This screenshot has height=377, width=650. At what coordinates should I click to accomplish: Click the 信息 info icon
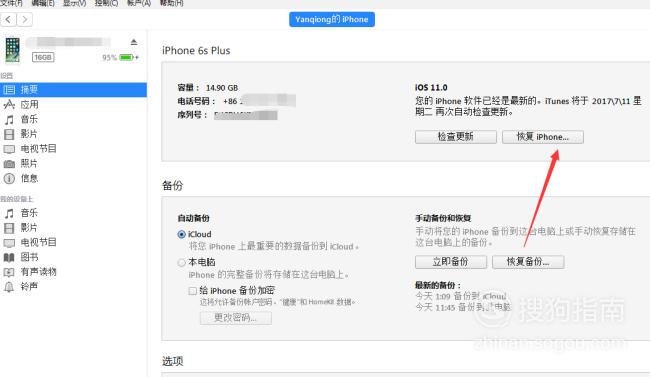(9, 178)
